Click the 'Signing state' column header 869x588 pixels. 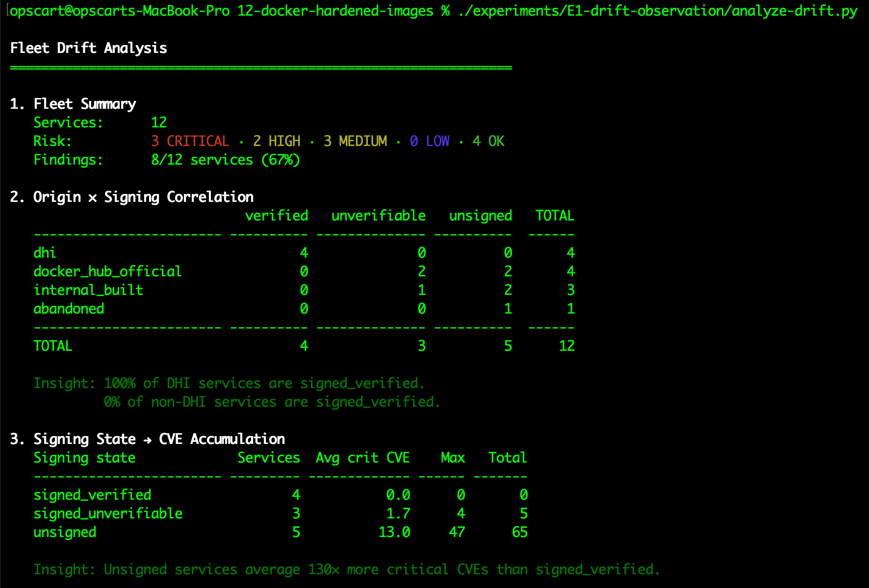84,458
